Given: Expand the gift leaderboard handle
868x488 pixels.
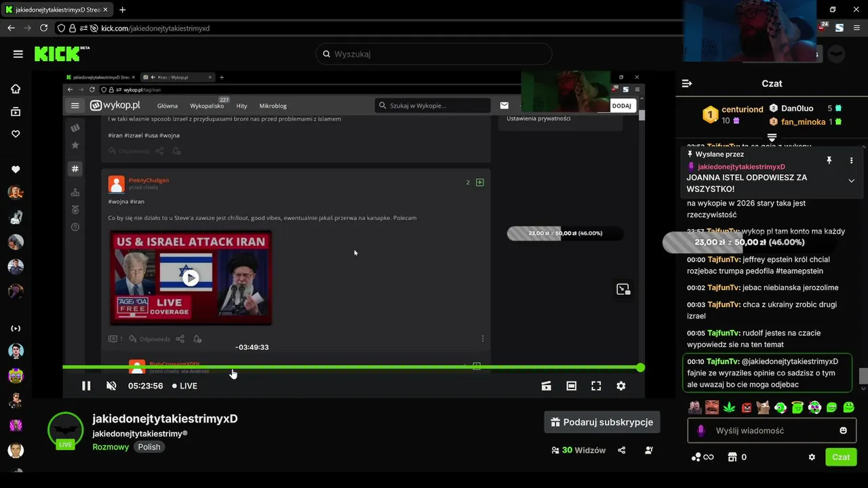Looking at the screenshot, I should (x=772, y=138).
